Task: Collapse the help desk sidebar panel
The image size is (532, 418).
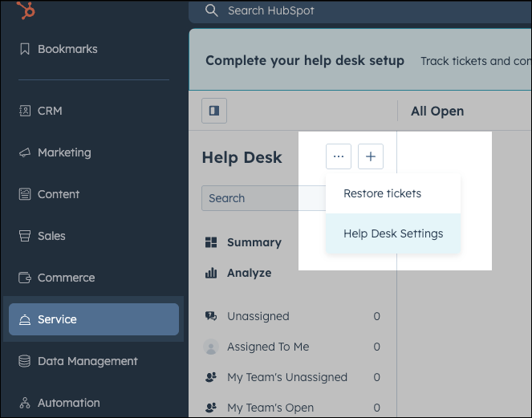Action: pos(214,111)
